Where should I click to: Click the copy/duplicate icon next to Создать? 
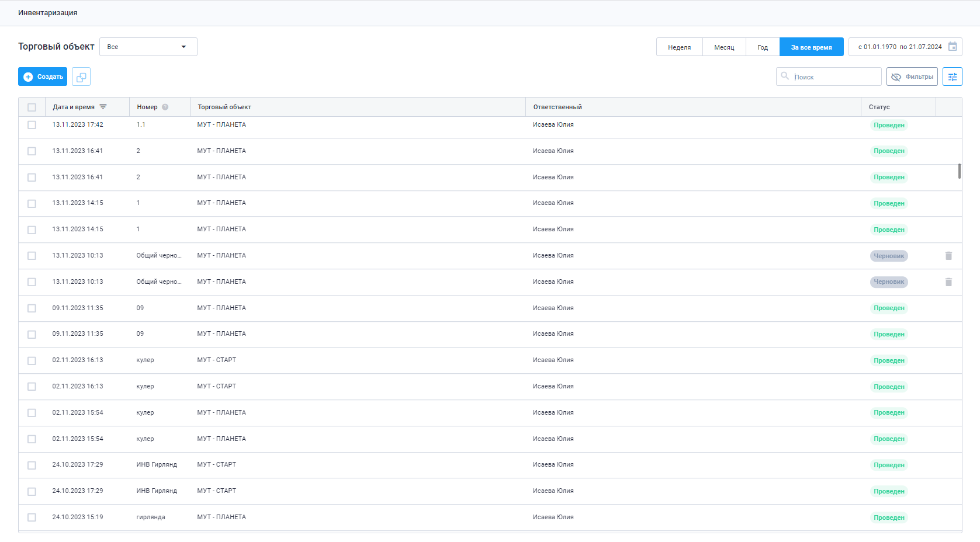pyautogui.click(x=81, y=77)
